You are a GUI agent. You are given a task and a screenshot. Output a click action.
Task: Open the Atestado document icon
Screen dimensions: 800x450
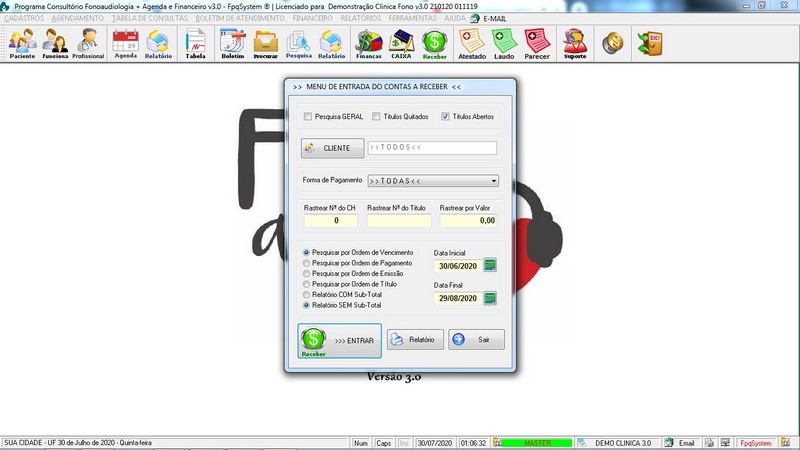pyautogui.click(x=471, y=43)
